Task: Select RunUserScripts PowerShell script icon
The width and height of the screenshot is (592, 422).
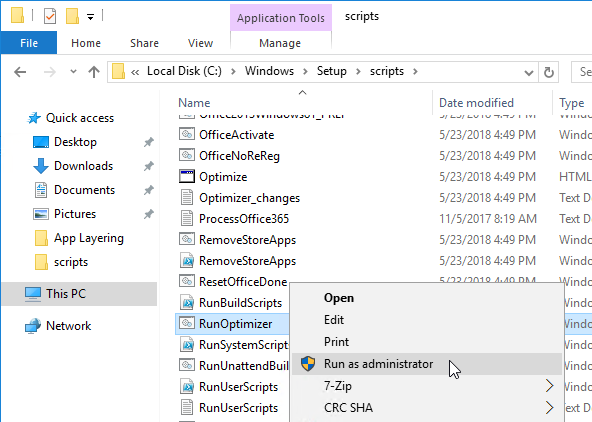Action: point(187,387)
